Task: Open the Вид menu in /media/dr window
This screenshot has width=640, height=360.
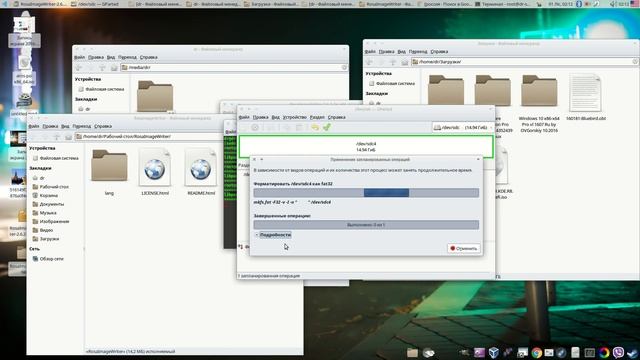Action: pyautogui.click(x=111, y=57)
